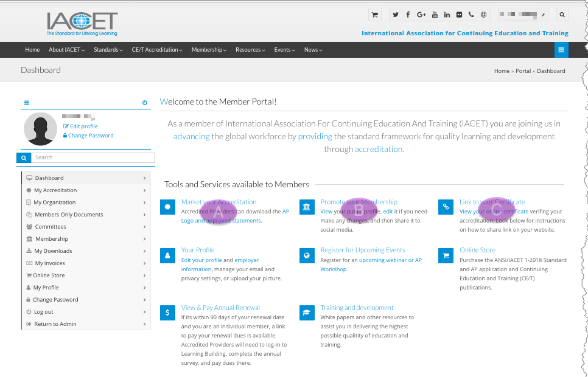Open the Online Store heading link
This screenshot has height=377, width=588.
pos(478,251)
